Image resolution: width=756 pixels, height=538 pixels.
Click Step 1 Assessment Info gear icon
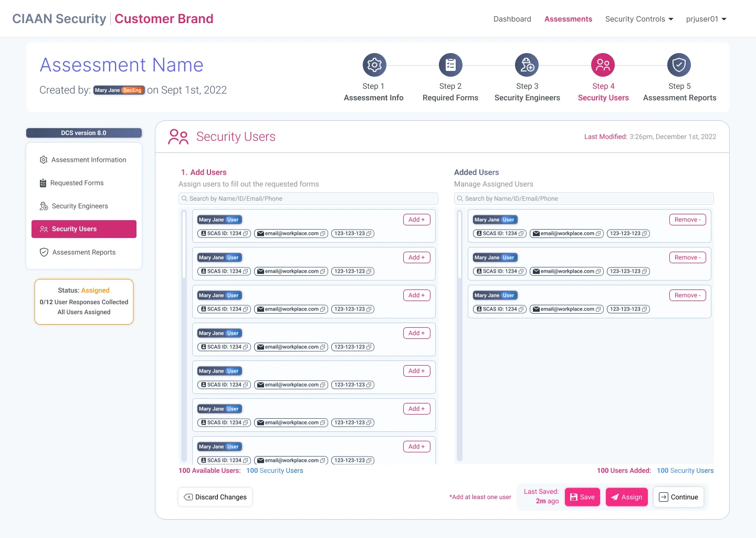(x=374, y=65)
